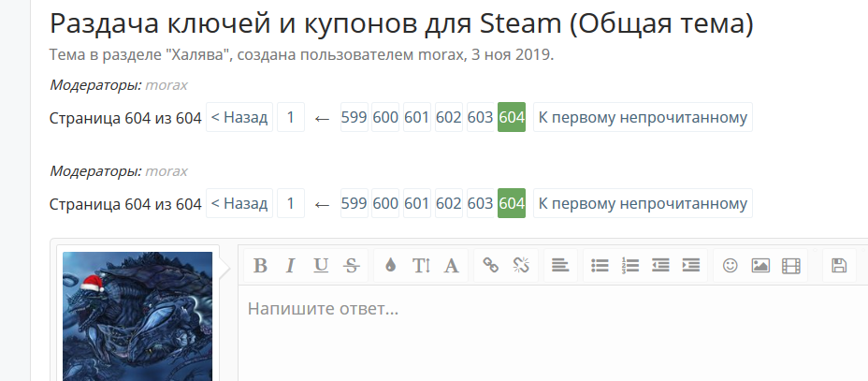Insert a bulleted list
This screenshot has height=381, width=868.
pos(600,266)
